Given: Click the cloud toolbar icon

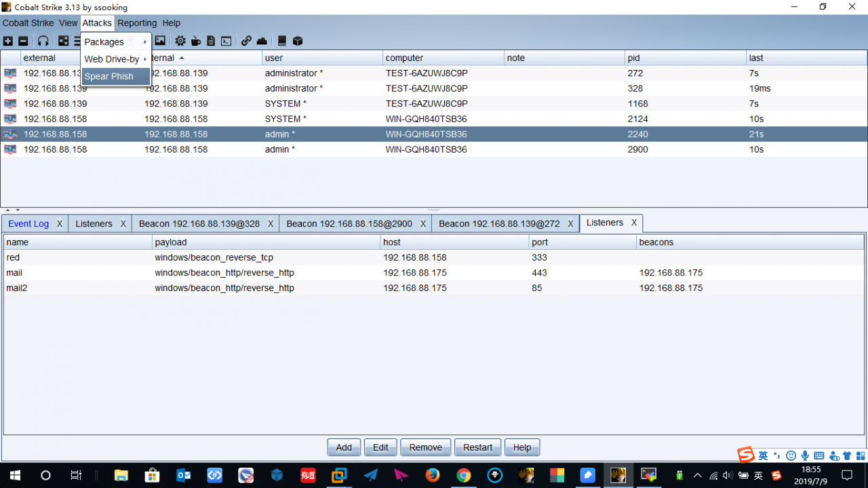Looking at the screenshot, I should coord(262,41).
